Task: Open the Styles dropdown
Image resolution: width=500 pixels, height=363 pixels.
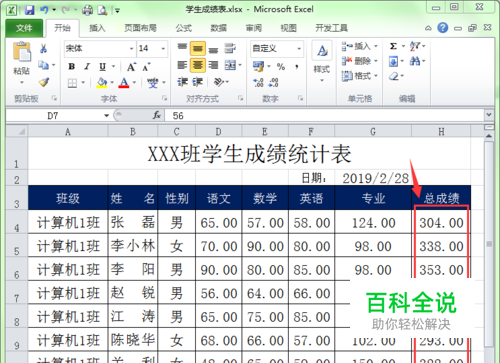Action: (x=322, y=62)
